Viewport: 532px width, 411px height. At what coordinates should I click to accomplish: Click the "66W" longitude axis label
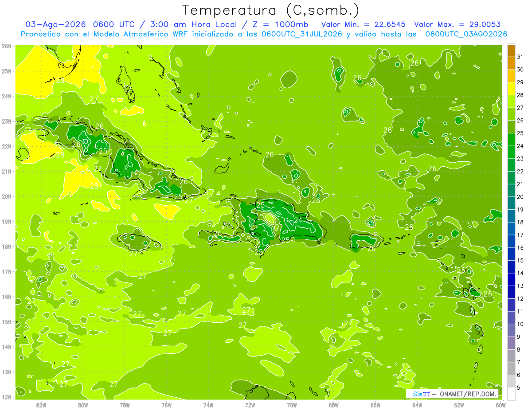[376, 405]
